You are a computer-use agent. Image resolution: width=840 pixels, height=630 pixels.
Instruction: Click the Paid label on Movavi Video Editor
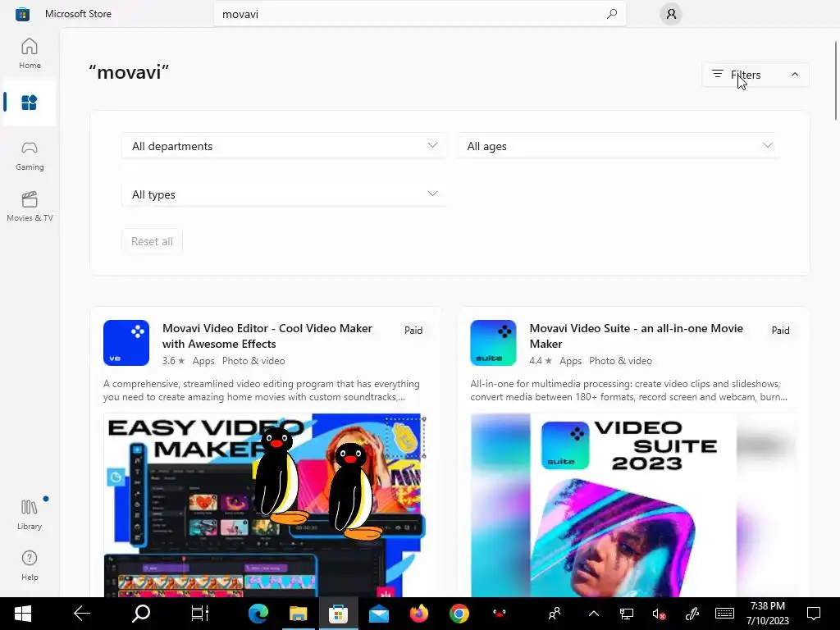click(x=413, y=330)
